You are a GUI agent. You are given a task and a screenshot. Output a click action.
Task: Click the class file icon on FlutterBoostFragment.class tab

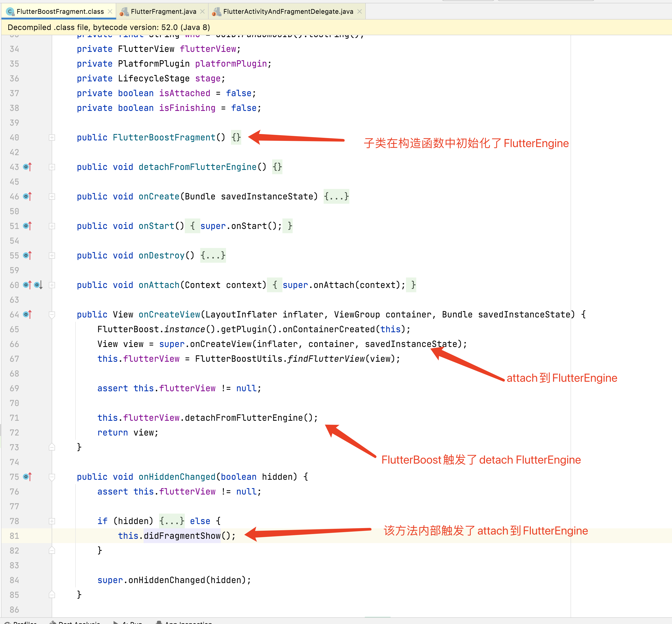[x=10, y=11]
